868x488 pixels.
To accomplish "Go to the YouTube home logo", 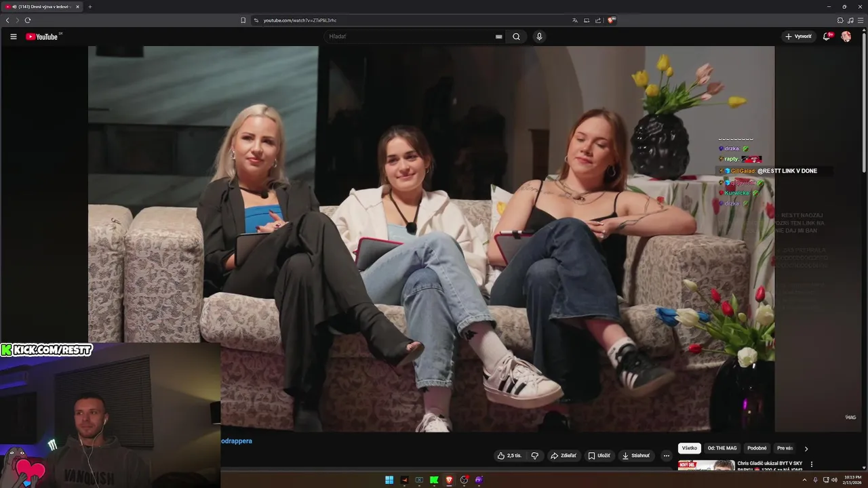I will (x=42, y=37).
